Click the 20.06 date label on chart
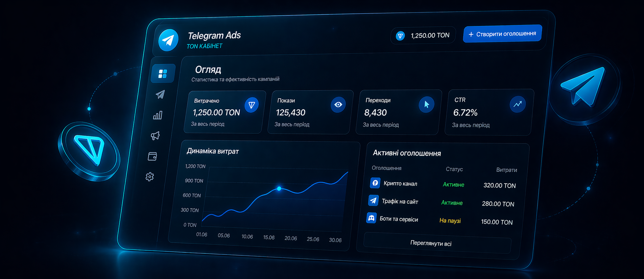The width and height of the screenshot is (644, 279). (x=291, y=238)
